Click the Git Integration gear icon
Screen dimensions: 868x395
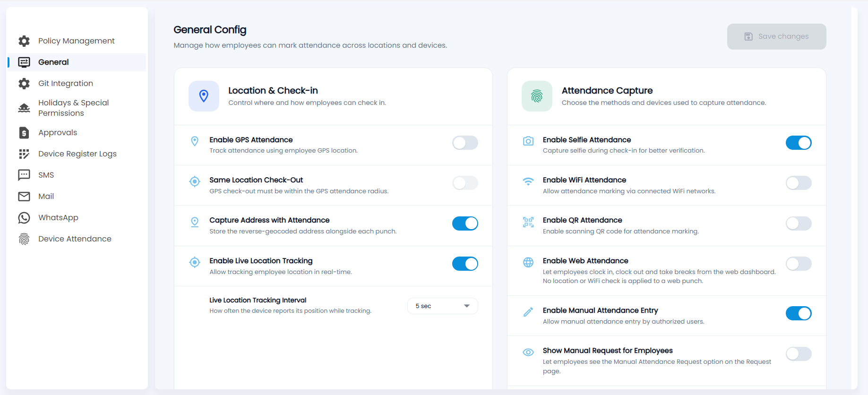tap(24, 84)
